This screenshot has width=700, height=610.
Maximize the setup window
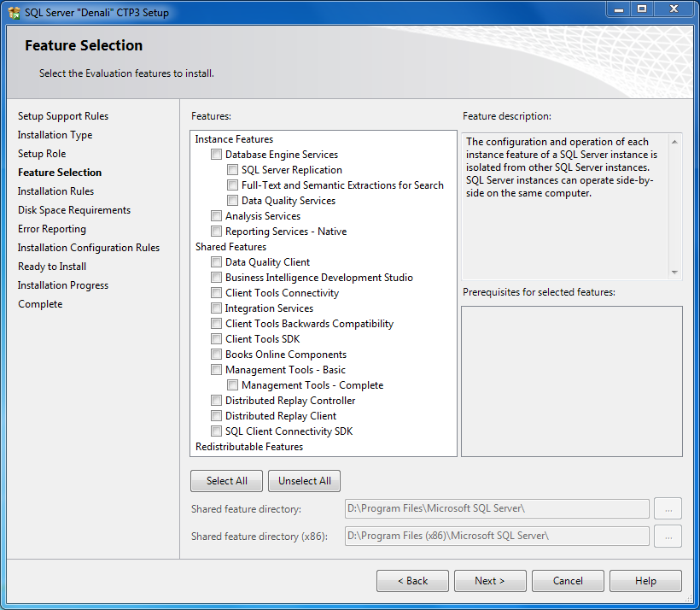tap(642, 9)
